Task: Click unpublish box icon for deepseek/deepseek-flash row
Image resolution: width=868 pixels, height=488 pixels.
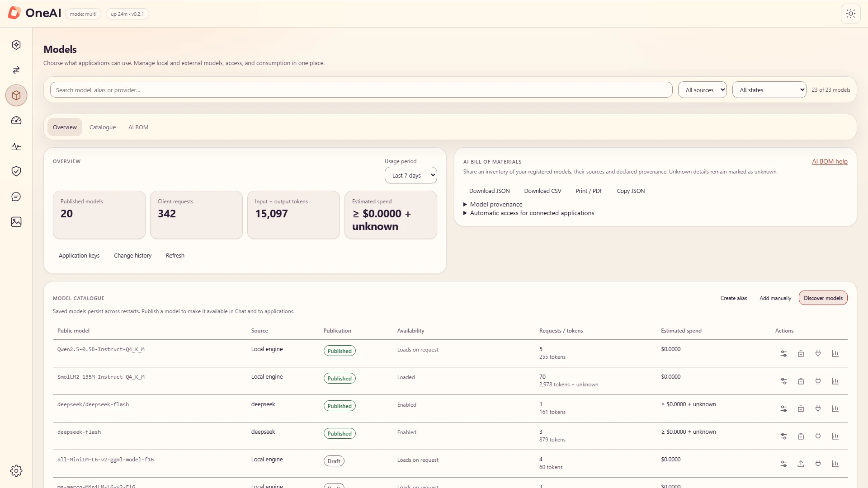Action: (801, 409)
